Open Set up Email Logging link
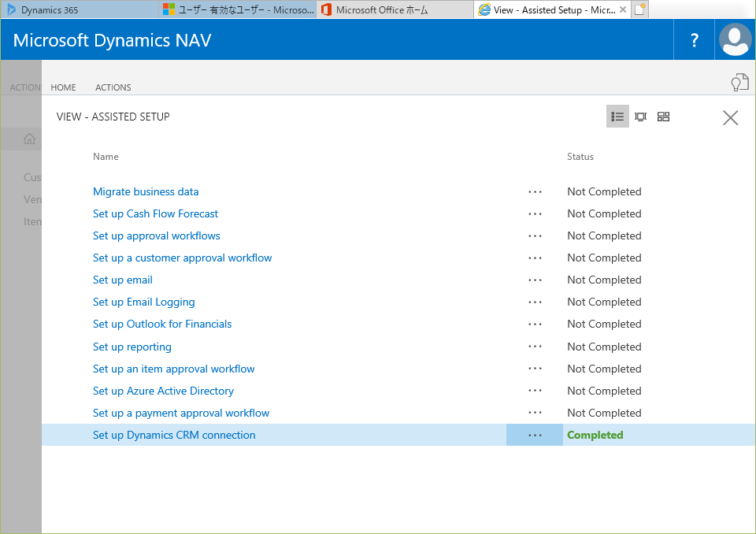The width and height of the screenshot is (756, 534). 143,302
